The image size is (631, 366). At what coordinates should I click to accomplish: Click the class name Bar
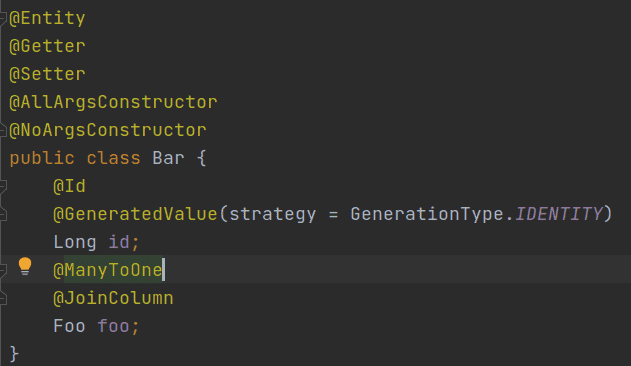coord(168,158)
